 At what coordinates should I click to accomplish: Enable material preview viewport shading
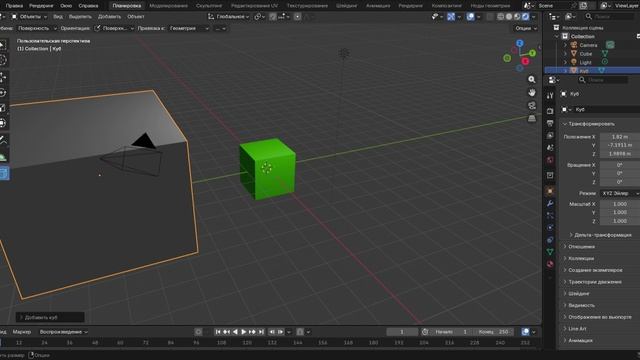[x=517, y=17]
